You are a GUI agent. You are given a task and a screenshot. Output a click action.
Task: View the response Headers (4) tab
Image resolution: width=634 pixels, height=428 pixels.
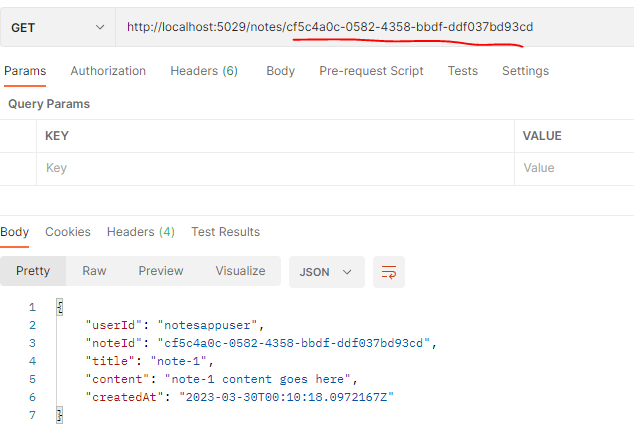click(141, 232)
